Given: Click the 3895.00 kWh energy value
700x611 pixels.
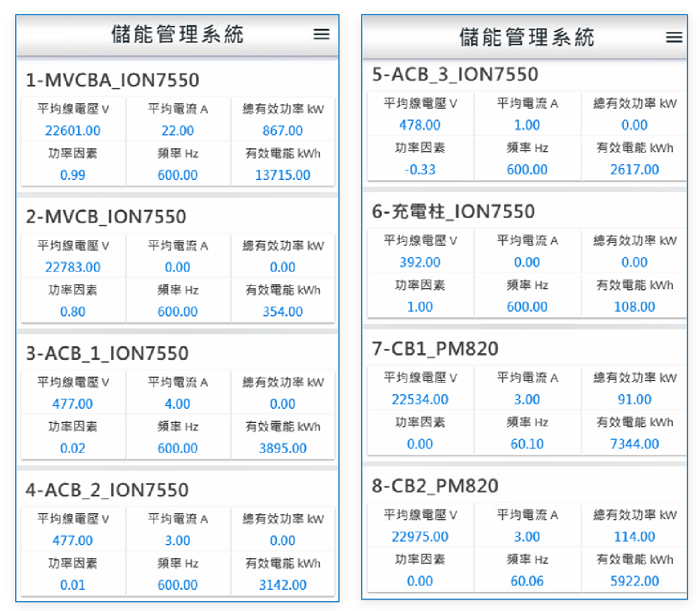Looking at the screenshot, I should (282, 448).
